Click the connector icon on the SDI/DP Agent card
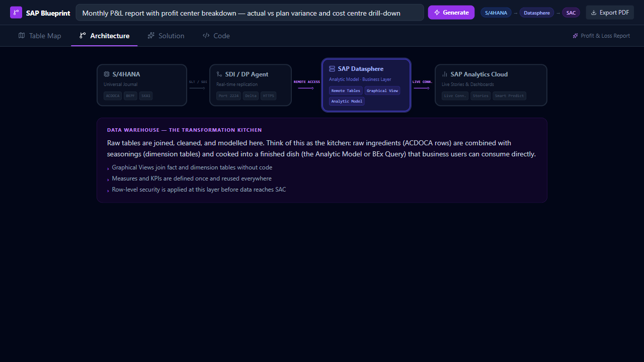 (218, 74)
